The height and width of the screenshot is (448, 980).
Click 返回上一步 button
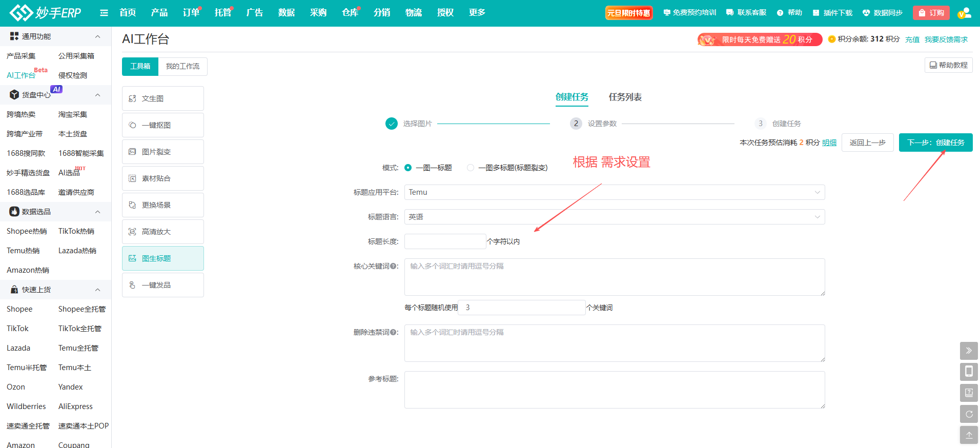point(867,142)
